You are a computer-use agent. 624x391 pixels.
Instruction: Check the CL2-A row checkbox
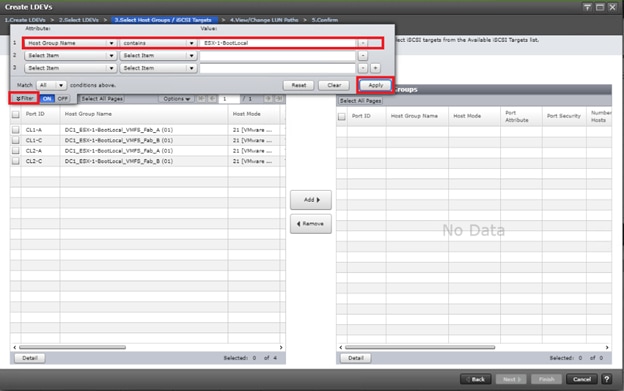[x=16, y=150]
